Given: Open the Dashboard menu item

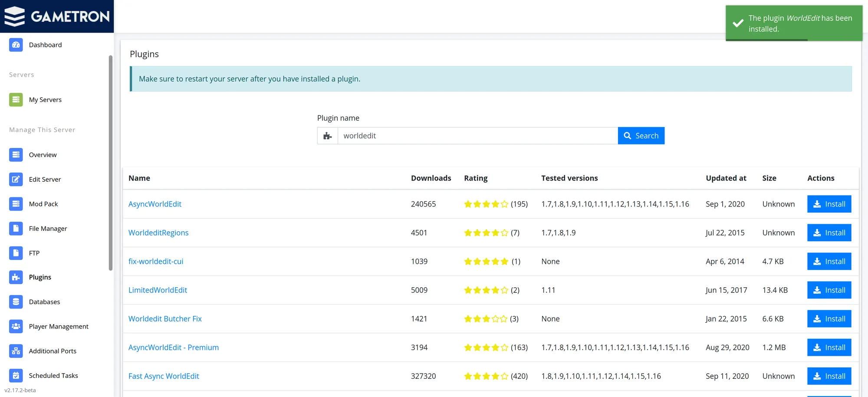Looking at the screenshot, I should [x=45, y=45].
